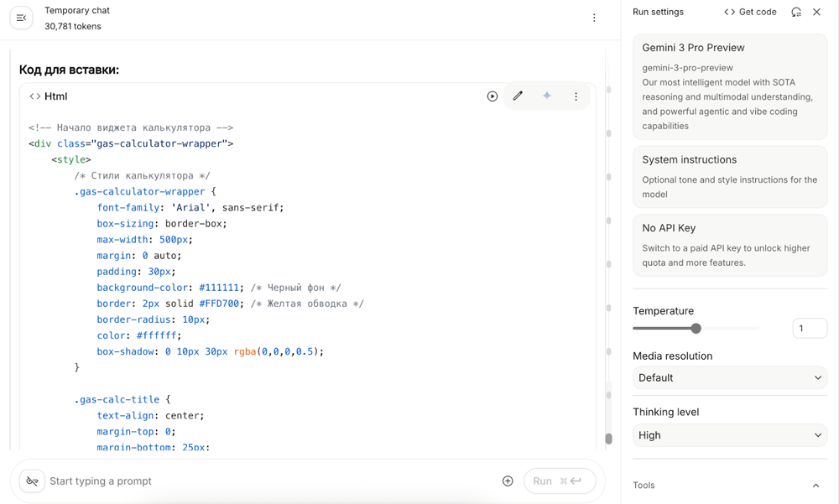Click the No API Key card
The height and width of the screenshot is (504, 839).
729,245
